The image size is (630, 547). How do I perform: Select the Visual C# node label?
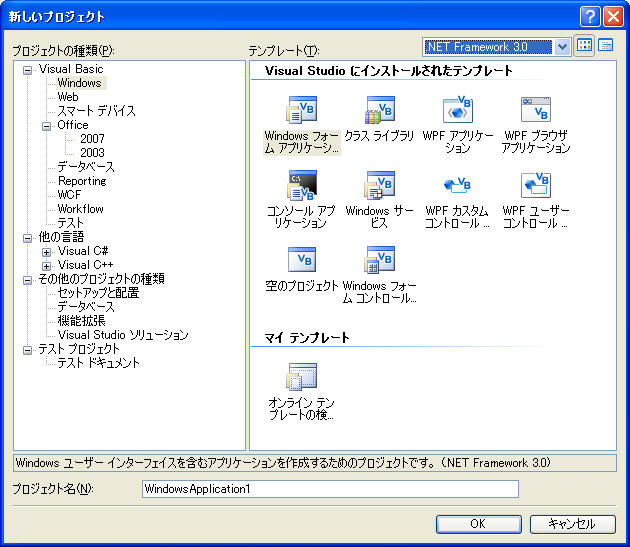[x=83, y=251]
